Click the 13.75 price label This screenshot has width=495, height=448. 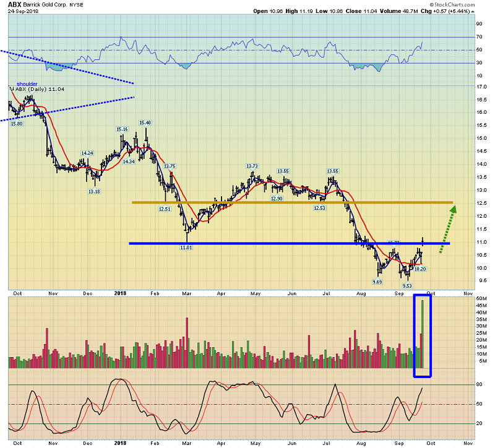pos(170,166)
